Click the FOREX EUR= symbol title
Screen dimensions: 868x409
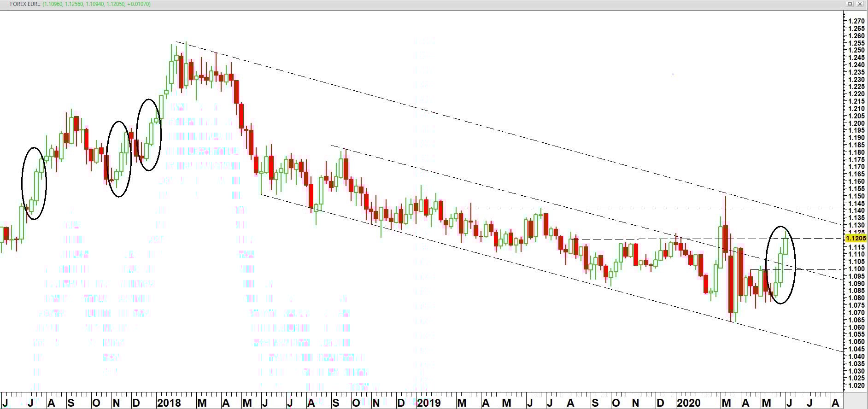coord(25,4)
